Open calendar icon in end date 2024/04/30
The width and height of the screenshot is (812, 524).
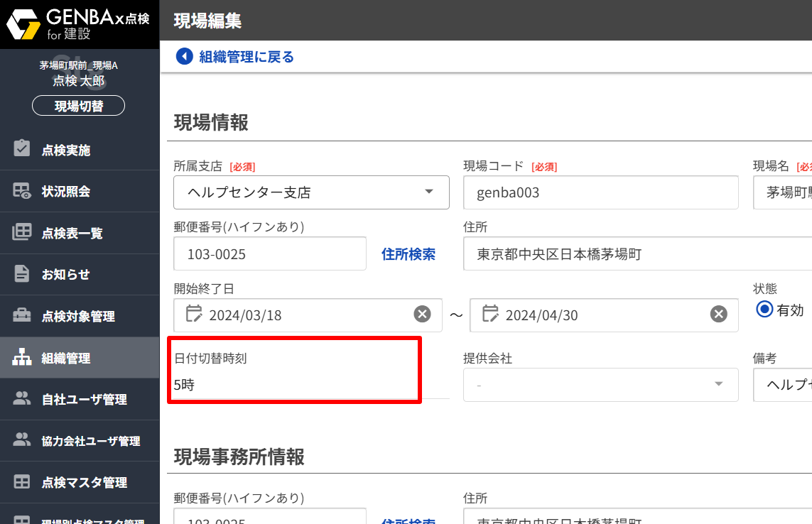tap(490, 314)
